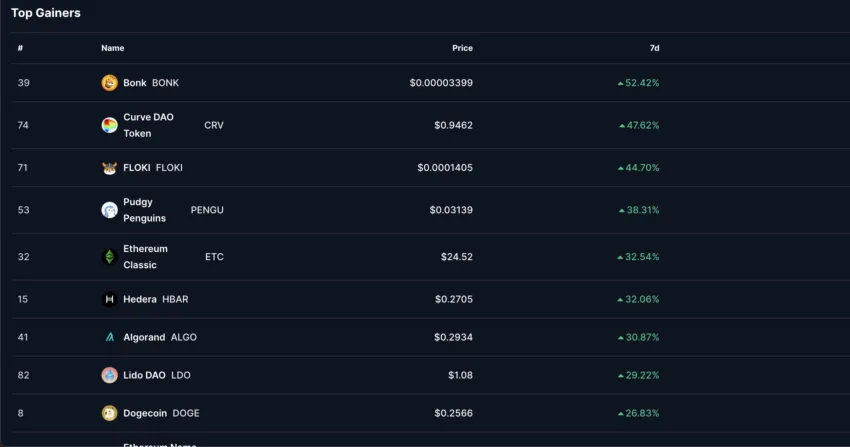The width and height of the screenshot is (850, 447).
Task: Click the Bonk coin logo icon
Action: click(110, 83)
